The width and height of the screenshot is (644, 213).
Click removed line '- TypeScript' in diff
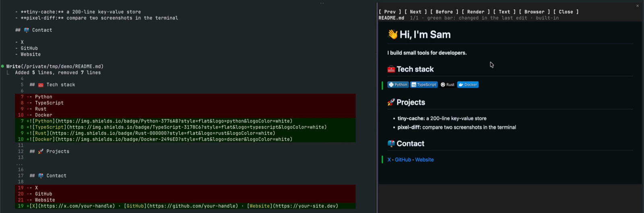pyautogui.click(x=185, y=103)
